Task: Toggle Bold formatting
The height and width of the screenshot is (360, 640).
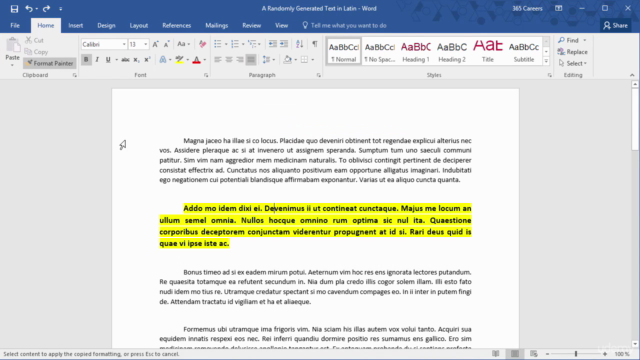Action: [x=86, y=60]
